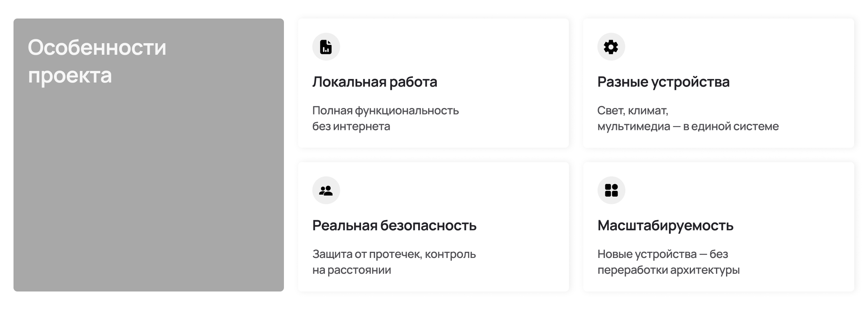Click the document chart icon
Screen dimensions: 868x310
326,47
